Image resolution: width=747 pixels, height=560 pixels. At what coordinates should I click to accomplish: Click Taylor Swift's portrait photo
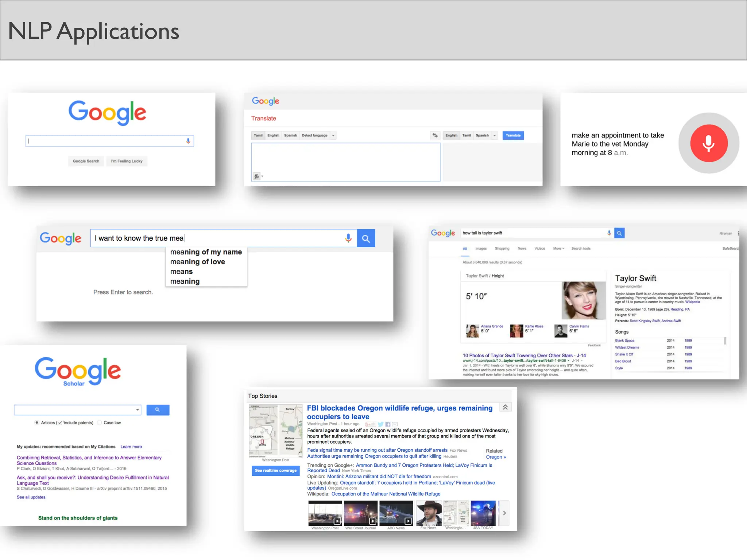click(584, 300)
